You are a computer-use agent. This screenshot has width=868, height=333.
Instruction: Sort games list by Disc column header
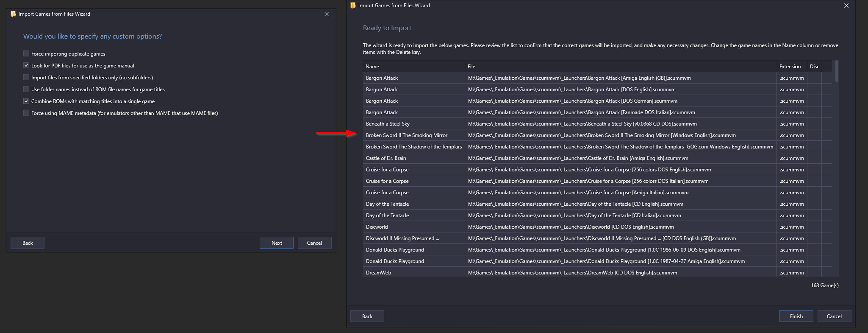click(x=814, y=66)
